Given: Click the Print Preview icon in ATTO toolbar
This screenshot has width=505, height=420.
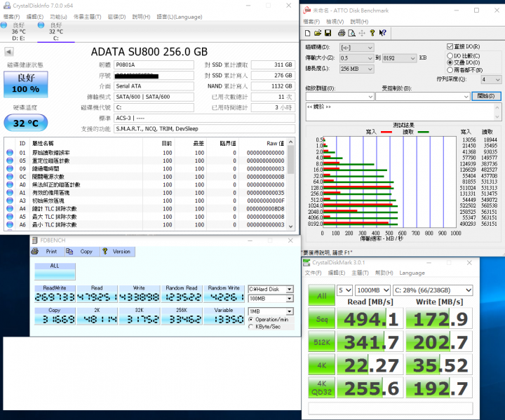Looking at the screenshot, I should (351, 33).
